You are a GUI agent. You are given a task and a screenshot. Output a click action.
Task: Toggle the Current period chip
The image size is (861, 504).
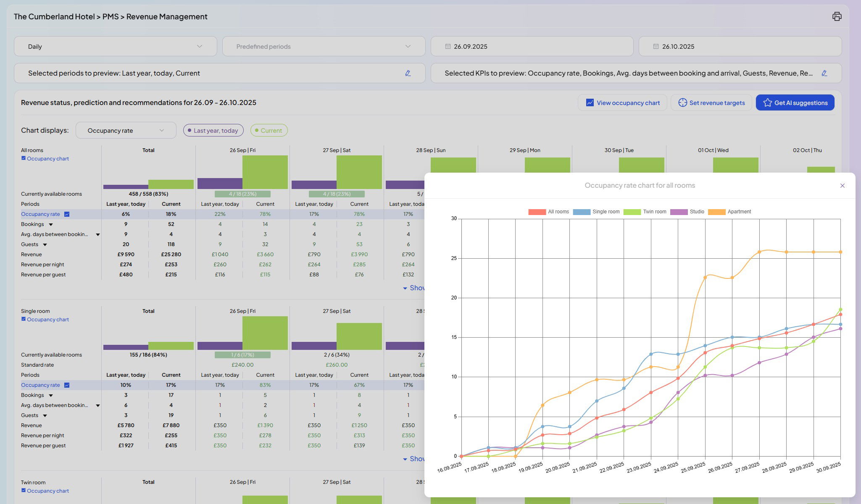coord(269,131)
